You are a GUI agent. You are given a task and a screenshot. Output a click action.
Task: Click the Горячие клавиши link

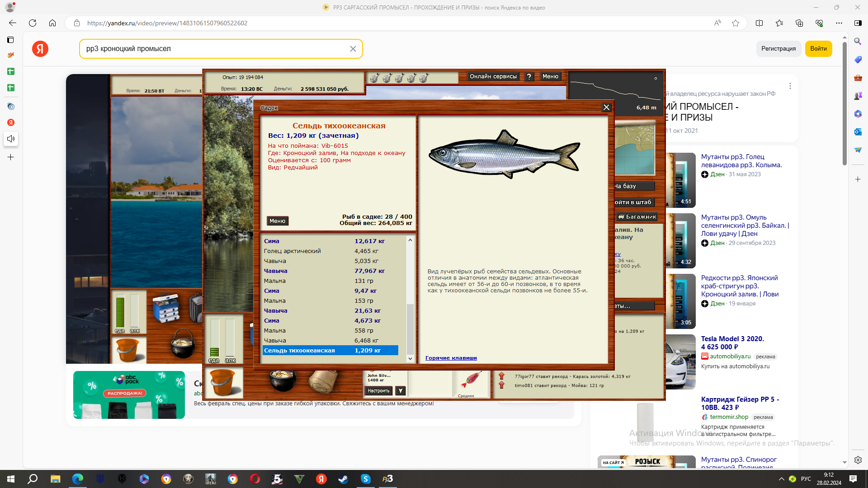451,358
